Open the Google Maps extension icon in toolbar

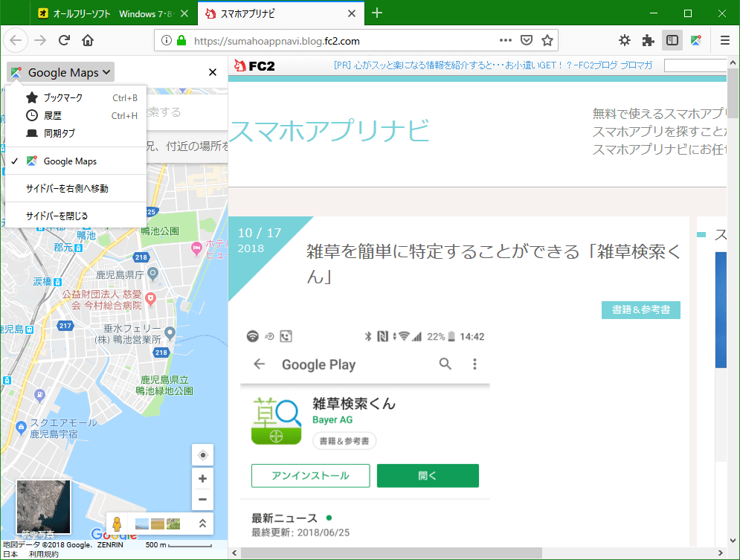pos(695,39)
